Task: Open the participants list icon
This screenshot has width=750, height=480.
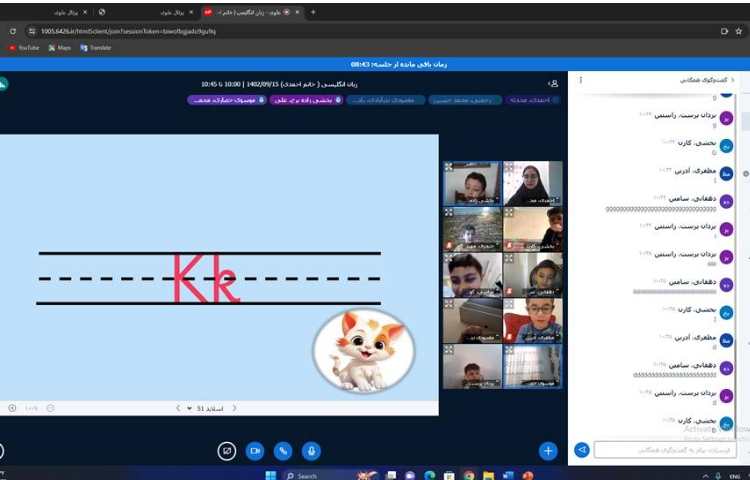Action: click(553, 84)
